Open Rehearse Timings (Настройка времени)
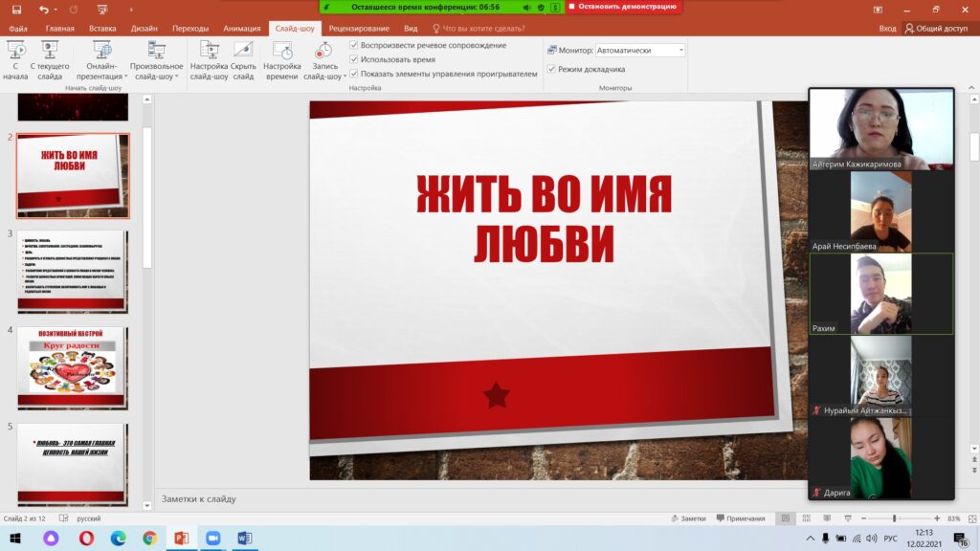The height and width of the screenshot is (551, 980). coord(282,60)
